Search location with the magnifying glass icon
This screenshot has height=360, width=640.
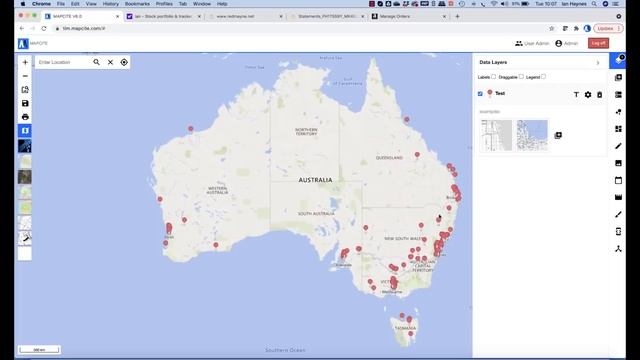pyautogui.click(x=96, y=62)
